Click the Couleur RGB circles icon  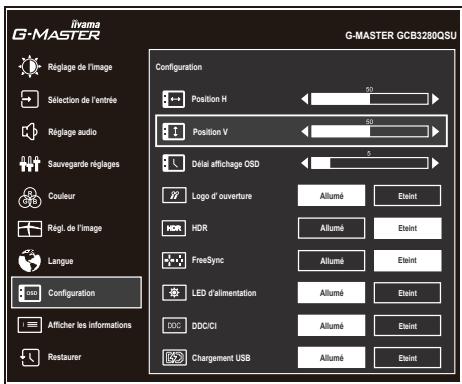30,197
